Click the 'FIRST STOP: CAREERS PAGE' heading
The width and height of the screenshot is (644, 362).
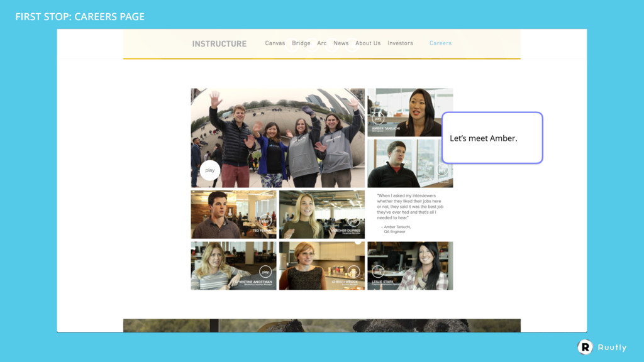[x=80, y=16]
